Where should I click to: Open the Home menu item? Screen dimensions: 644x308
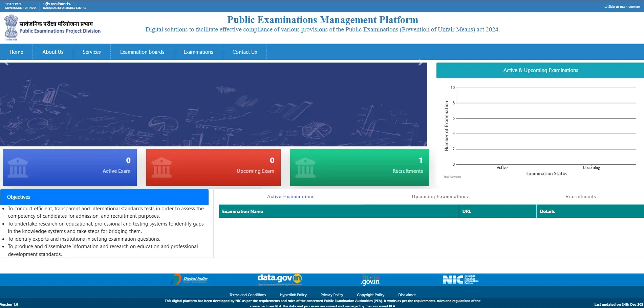point(16,52)
